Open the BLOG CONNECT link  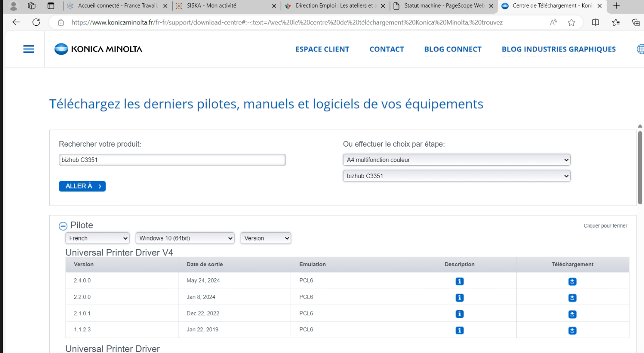pyautogui.click(x=453, y=49)
